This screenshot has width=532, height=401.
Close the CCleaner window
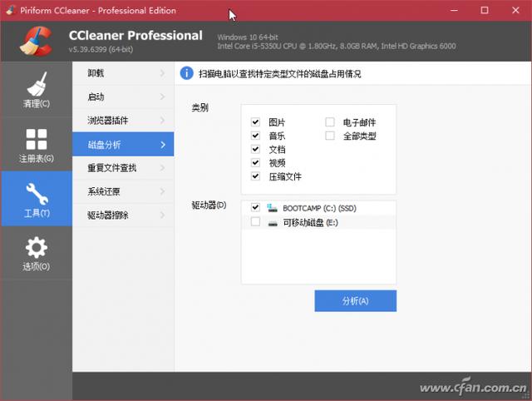pos(515,10)
